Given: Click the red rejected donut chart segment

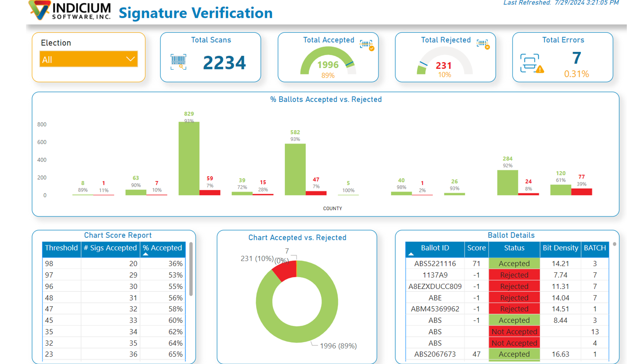Looking at the screenshot, I should 284,271.
